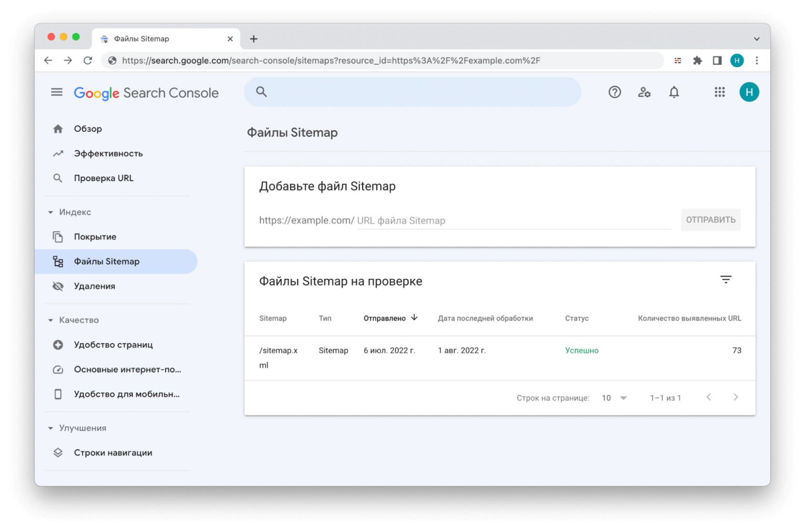Click the Основные интернет-показатели gauge icon
This screenshot has height=532, width=805.
pos(58,369)
